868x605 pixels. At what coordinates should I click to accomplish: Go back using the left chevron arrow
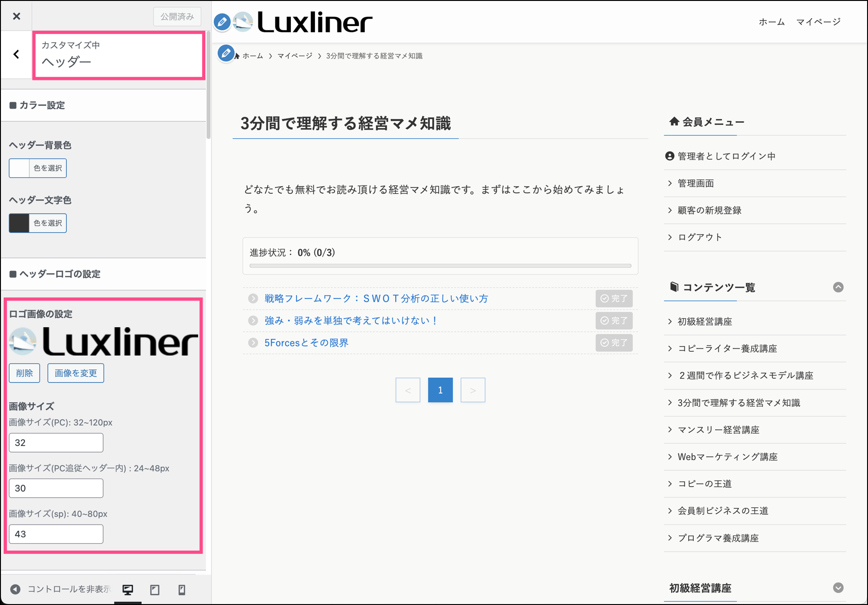[17, 55]
